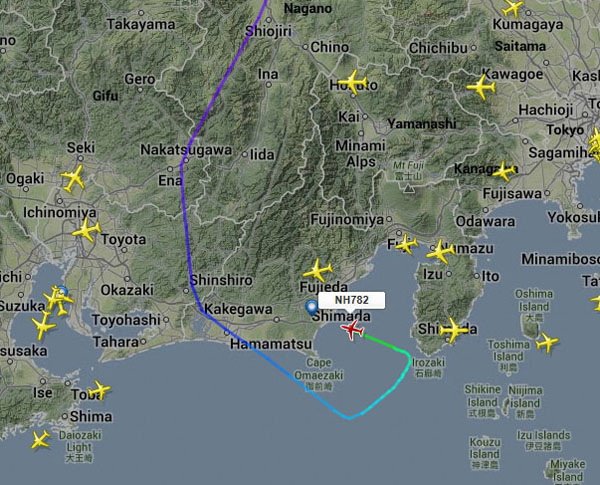Click the purple flight trail near Nakatsugawa
The image size is (600, 485).
pos(183,161)
